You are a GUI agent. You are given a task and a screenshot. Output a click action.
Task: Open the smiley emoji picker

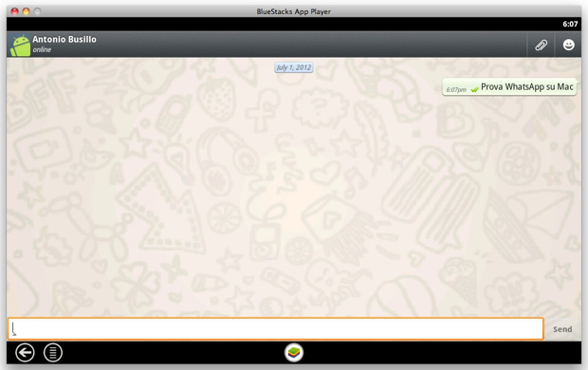pos(568,45)
